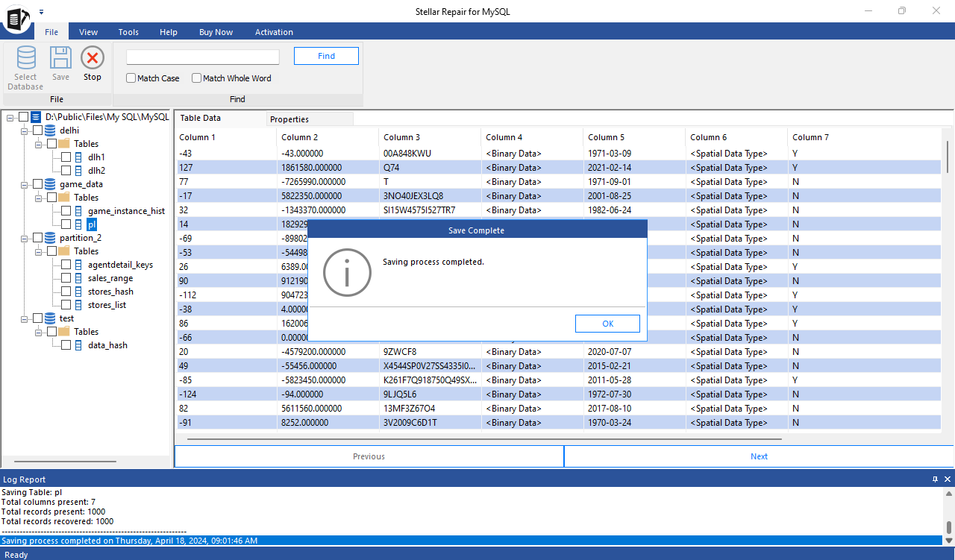Click the dlh2 table icon

79,171
